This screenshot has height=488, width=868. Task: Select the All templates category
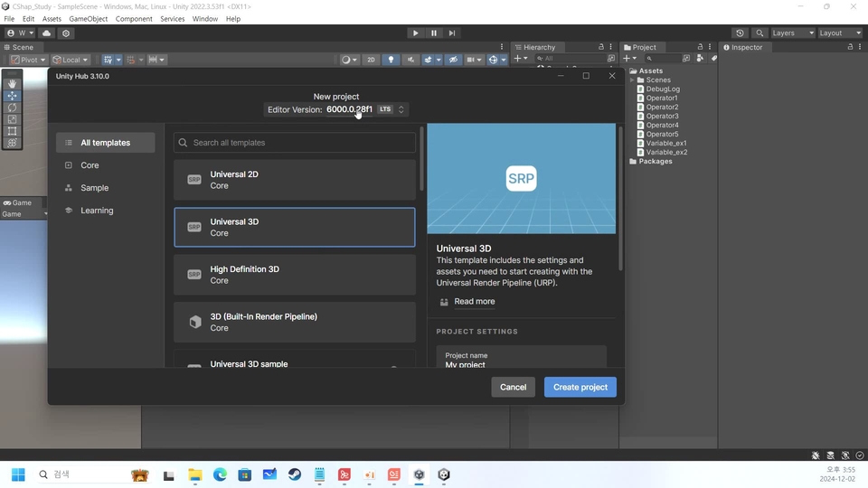pos(105,143)
